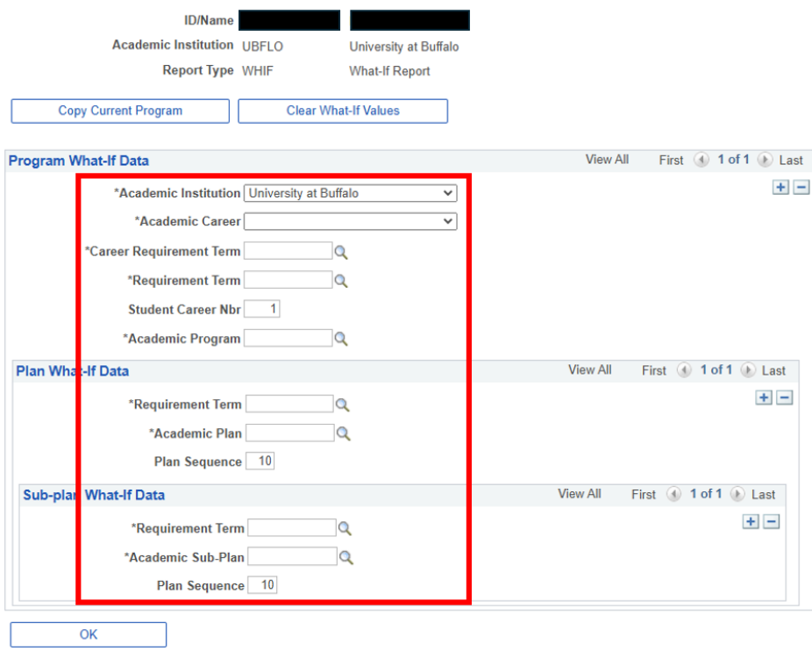The width and height of the screenshot is (812, 651).
Task: Confirm with the OK button
Action: tap(88, 634)
